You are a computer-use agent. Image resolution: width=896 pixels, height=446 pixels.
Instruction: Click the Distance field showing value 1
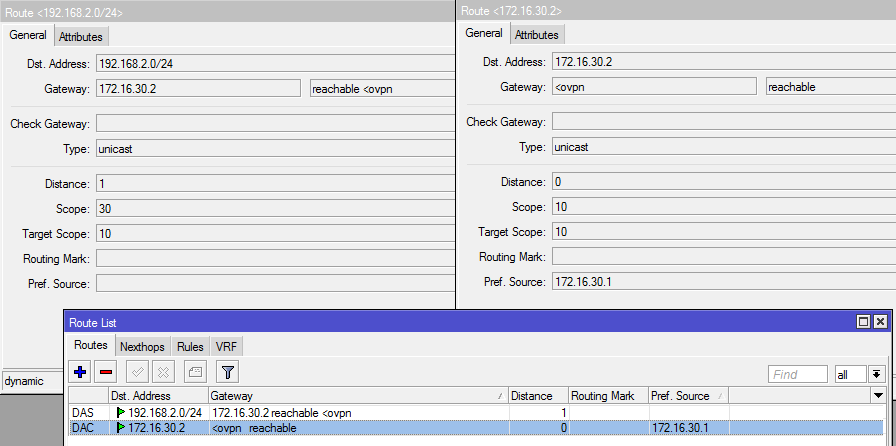point(270,184)
